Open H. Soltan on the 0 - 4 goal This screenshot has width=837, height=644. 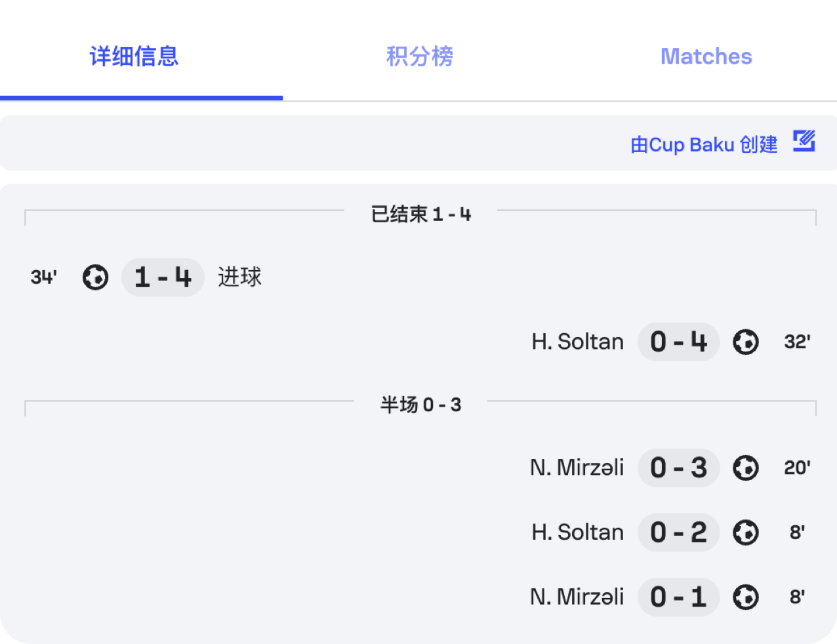click(x=577, y=342)
